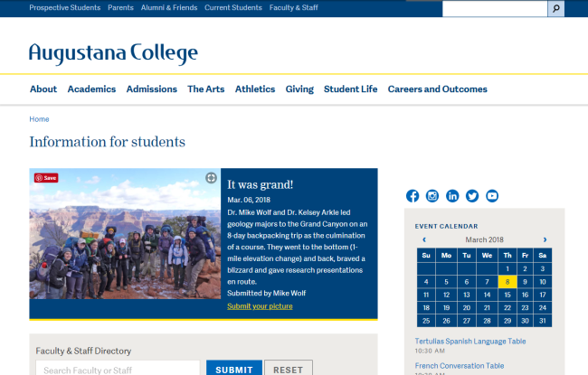Click Submit your picture link
The width and height of the screenshot is (588, 375).
260,306
